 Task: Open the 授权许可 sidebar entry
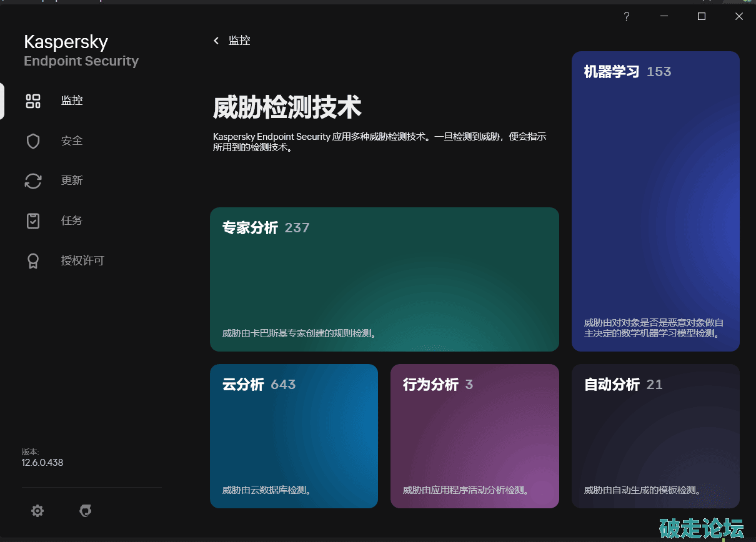[x=82, y=261]
